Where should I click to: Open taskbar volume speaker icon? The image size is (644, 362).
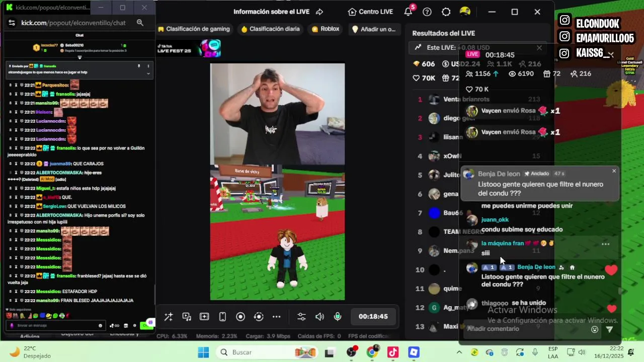pyautogui.click(x=582, y=352)
